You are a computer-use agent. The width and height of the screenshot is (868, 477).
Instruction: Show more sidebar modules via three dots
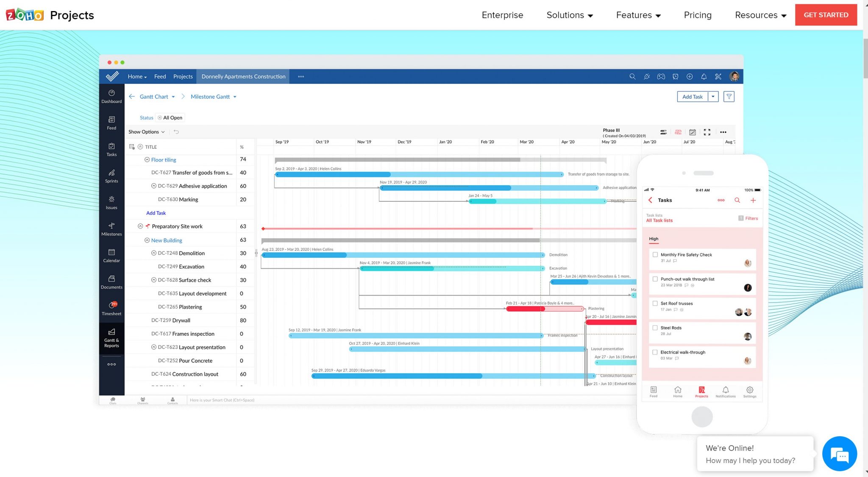click(x=111, y=364)
